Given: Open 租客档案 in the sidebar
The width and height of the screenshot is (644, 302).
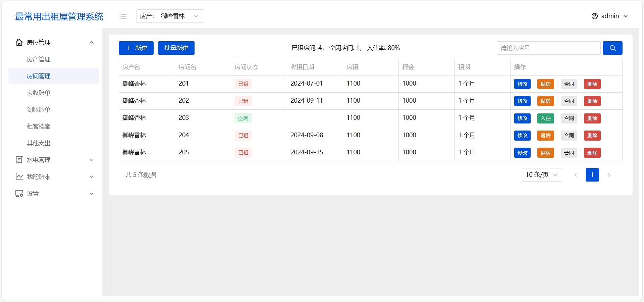Looking at the screenshot, I should pyautogui.click(x=54, y=127).
